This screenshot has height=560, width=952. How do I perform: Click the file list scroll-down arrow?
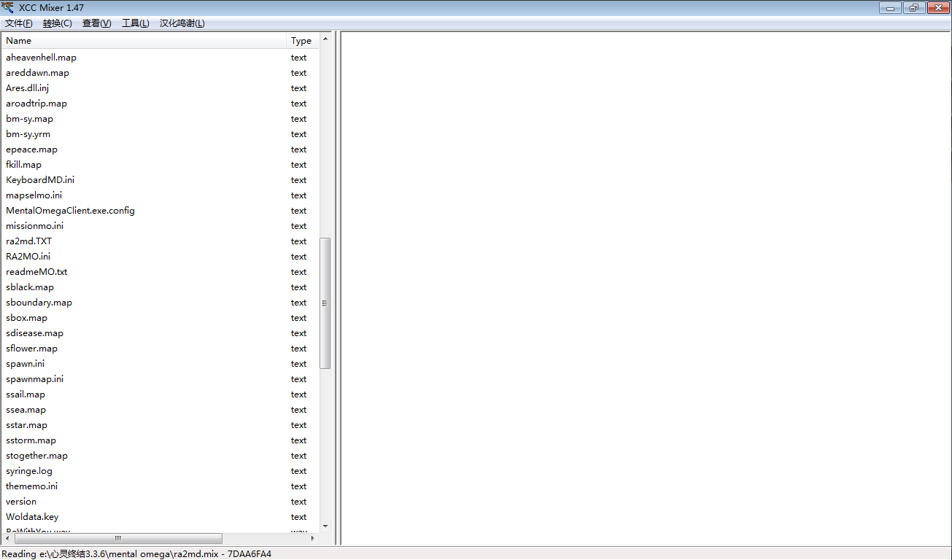[x=325, y=526]
